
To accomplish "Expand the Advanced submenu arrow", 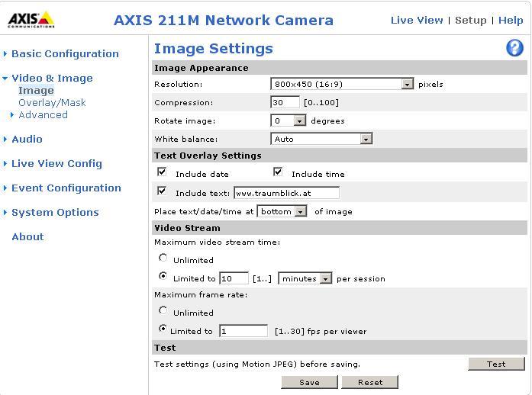I will click(12, 115).
